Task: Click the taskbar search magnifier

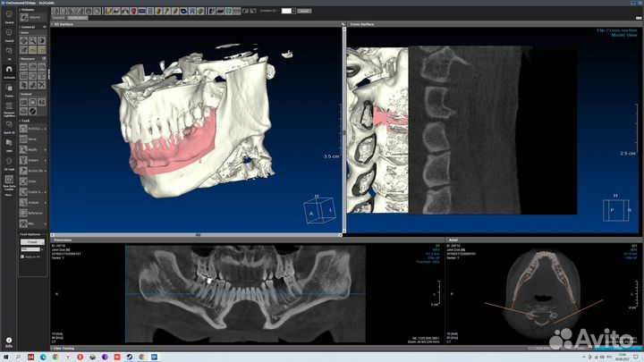Action: 18,357
